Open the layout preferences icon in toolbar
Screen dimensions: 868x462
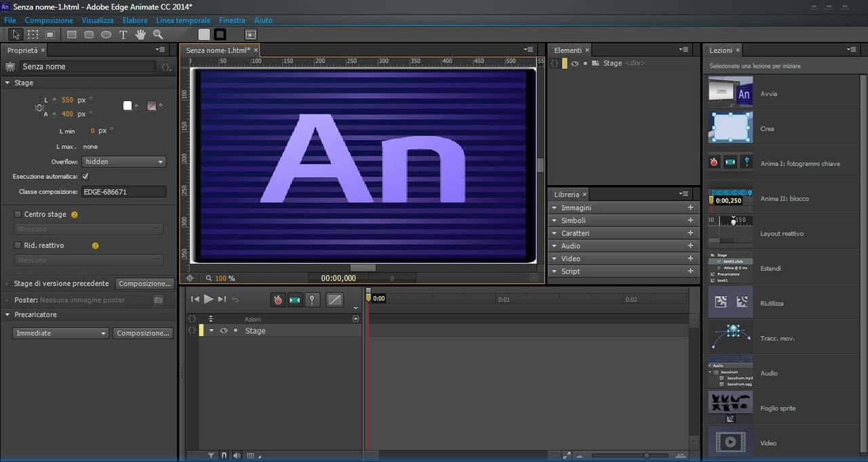251,34
